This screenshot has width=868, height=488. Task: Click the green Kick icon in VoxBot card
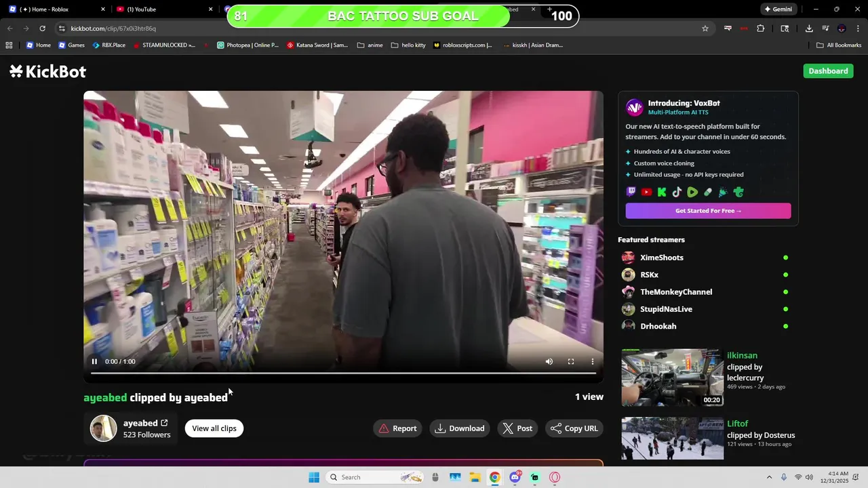662,192
